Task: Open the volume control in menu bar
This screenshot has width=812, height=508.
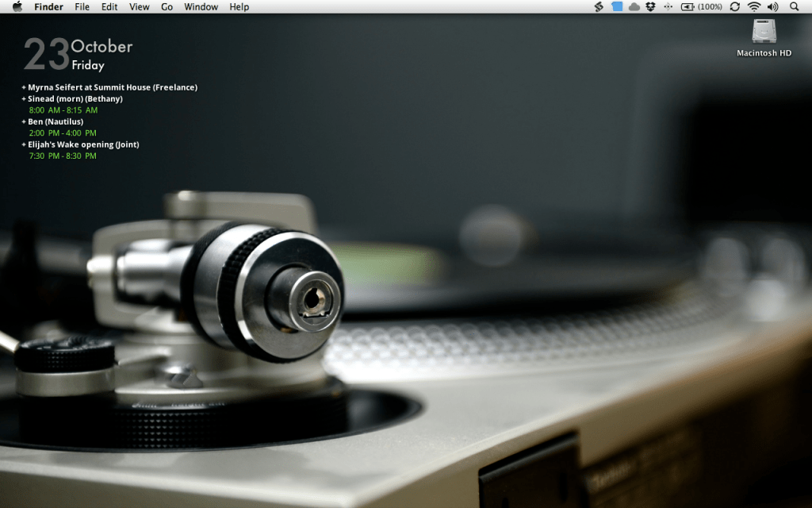Action: pos(773,6)
